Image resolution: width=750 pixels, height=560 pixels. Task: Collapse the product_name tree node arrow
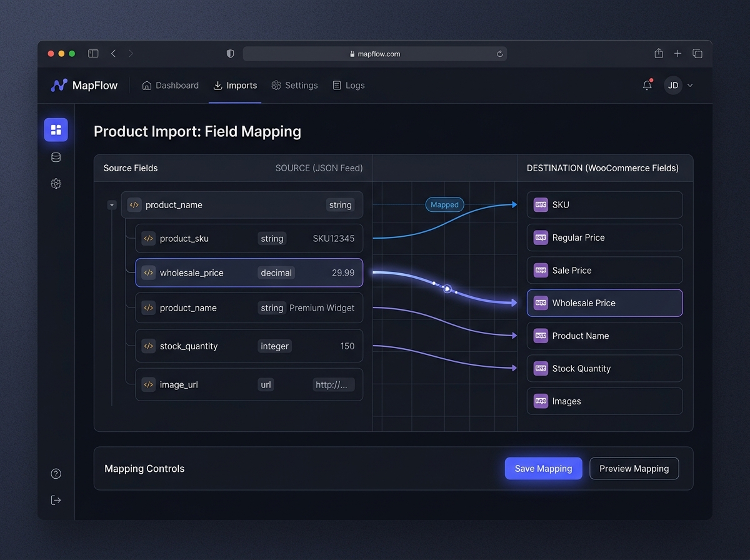click(x=112, y=205)
